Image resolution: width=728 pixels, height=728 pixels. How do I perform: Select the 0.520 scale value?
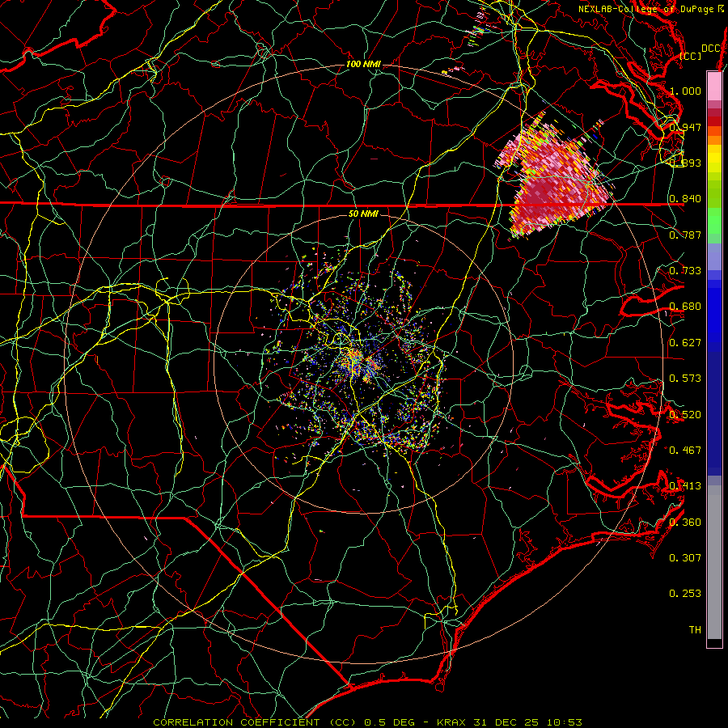point(685,415)
